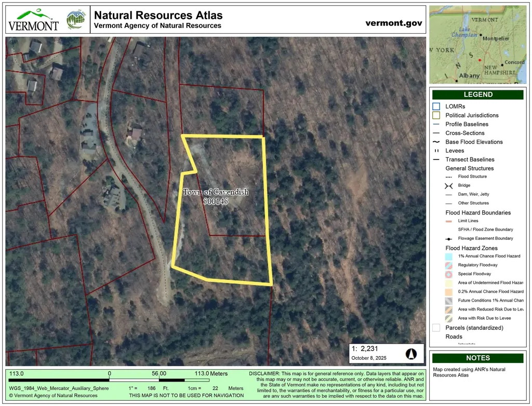This screenshot has height=406, width=532.
Task: Toggle the Parcels (standardized) checkbox
Action: pos(435,328)
